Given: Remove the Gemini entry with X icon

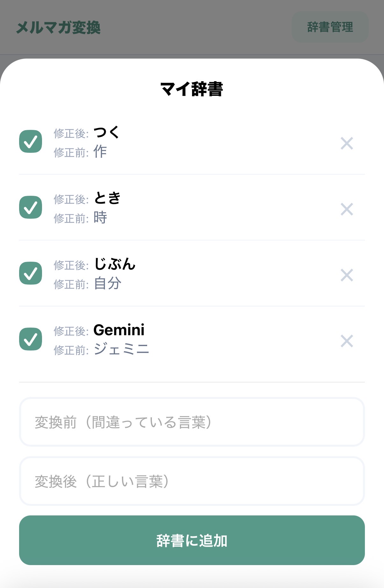Looking at the screenshot, I should pos(347,341).
